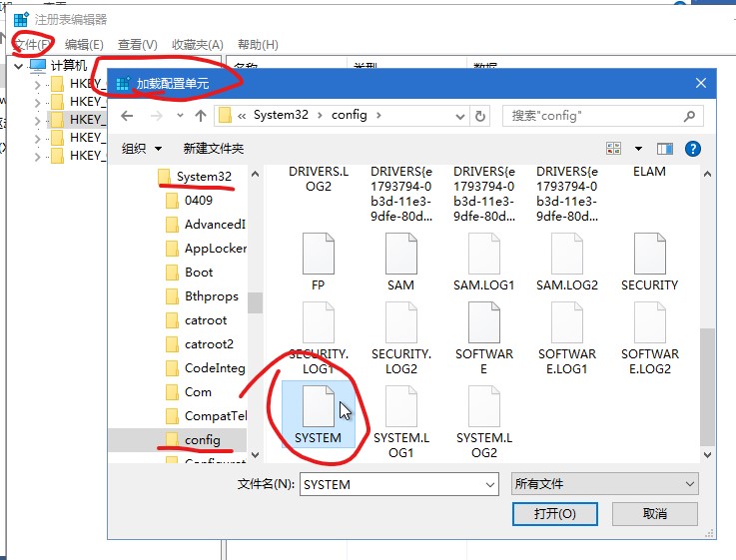Open the 文件(F) menu in Registry Editor
Viewport: 736px width, 560px height.
coord(32,45)
